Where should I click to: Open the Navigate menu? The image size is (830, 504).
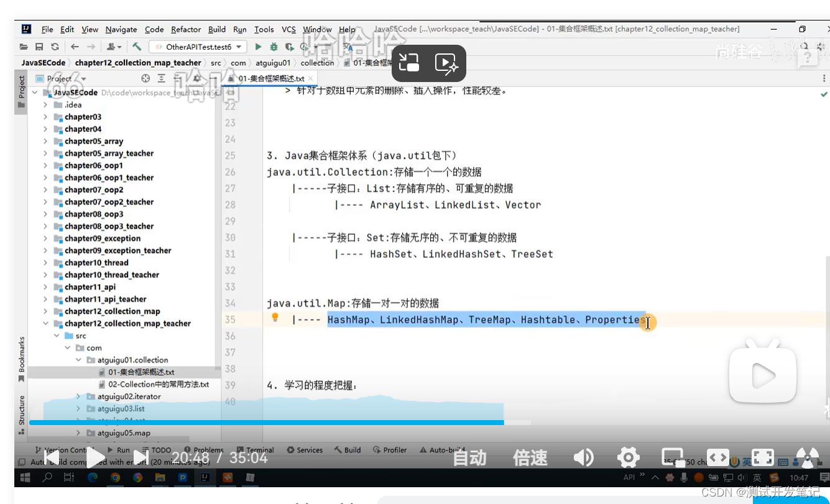[x=121, y=29]
